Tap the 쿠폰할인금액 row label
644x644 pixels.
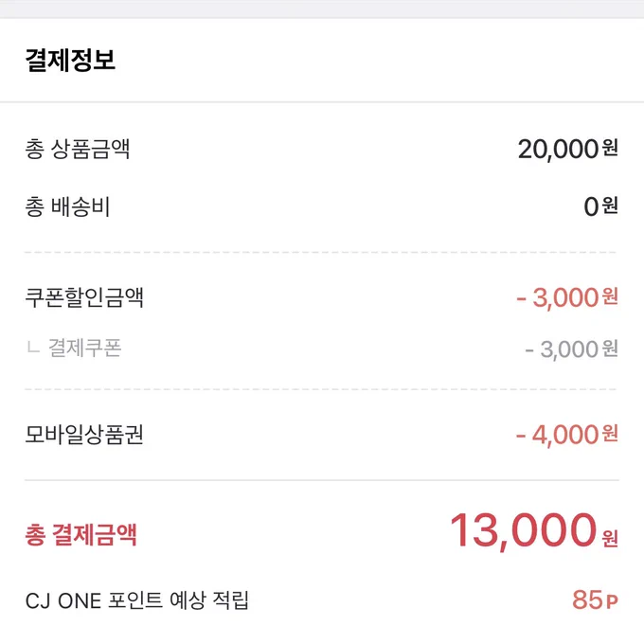(x=84, y=297)
